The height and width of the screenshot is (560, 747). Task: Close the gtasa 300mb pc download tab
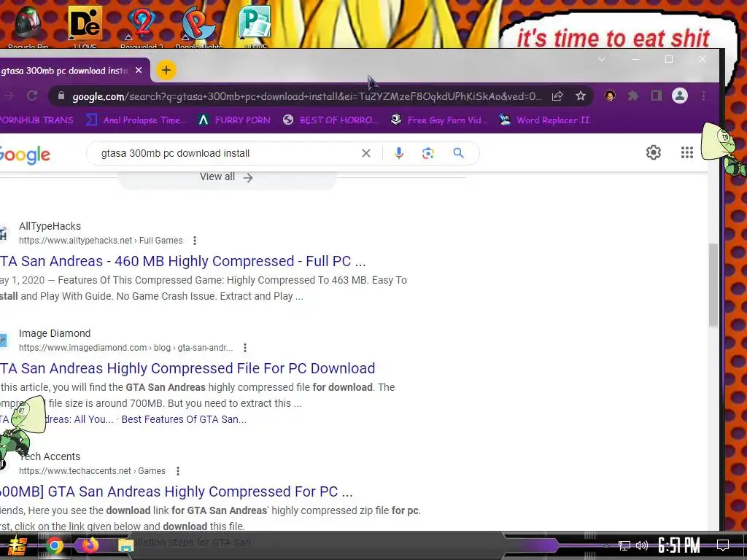click(x=139, y=71)
